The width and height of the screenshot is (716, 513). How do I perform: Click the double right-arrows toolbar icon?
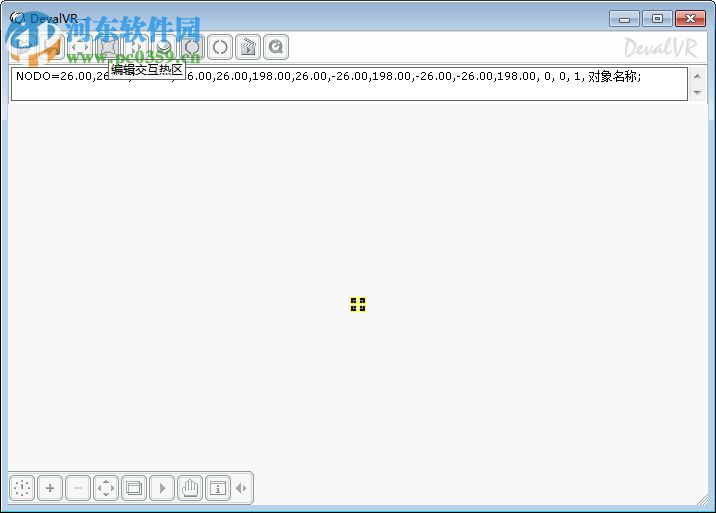click(x=136, y=47)
